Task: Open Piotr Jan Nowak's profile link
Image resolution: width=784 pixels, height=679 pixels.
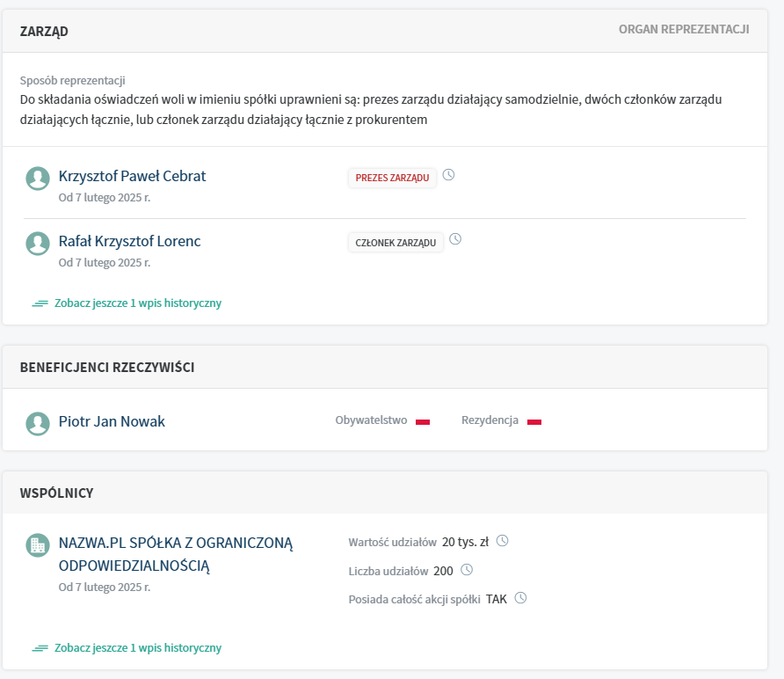Action: coord(112,421)
